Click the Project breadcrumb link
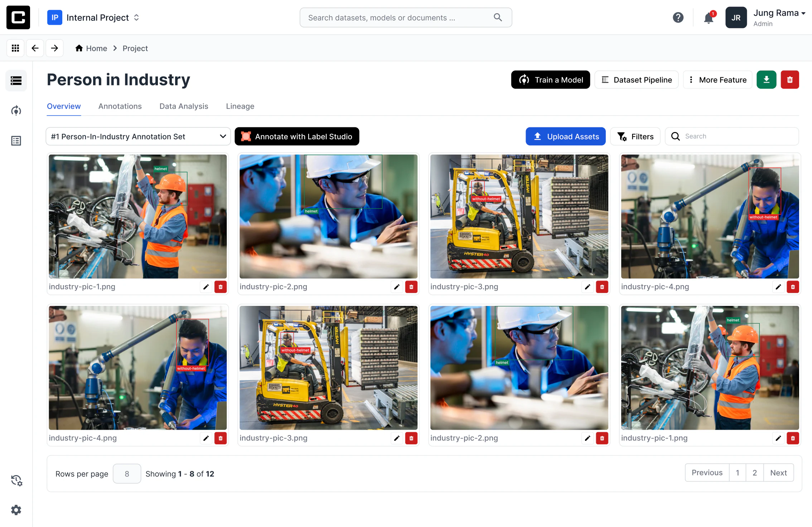This screenshot has height=527, width=812. pyautogui.click(x=135, y=48)
